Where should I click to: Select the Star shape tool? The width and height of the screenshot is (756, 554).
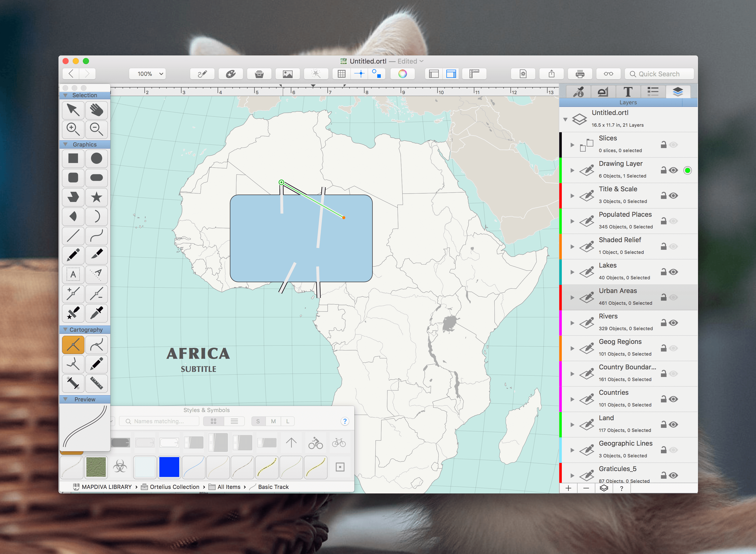97,197
